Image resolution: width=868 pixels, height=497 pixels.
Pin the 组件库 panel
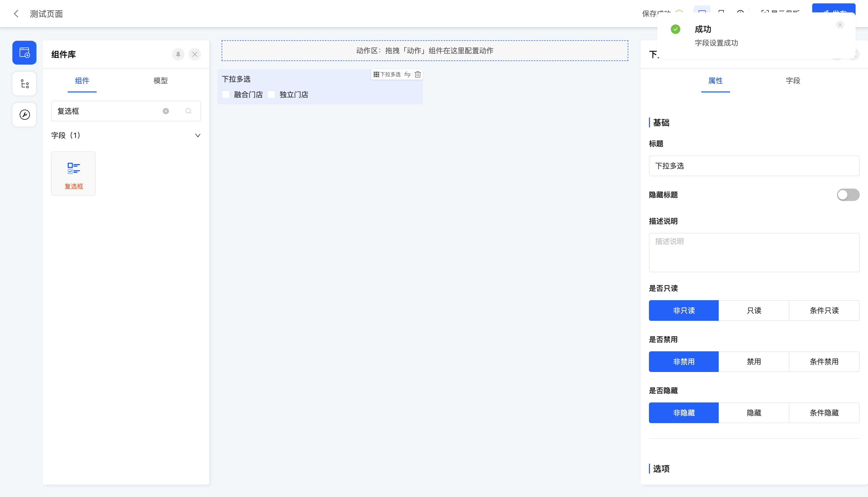click(178, 54)
